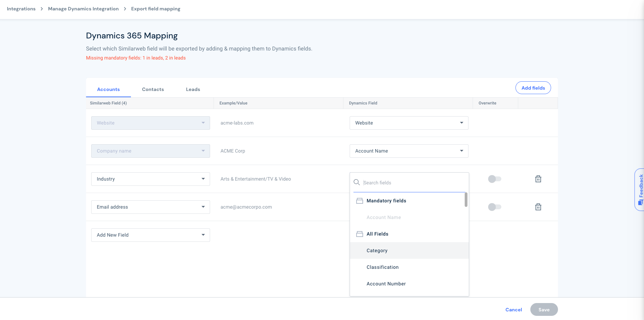644x320 pixels.
Task: Go to Integrations breadcrumb link
Action: point(21,9)
